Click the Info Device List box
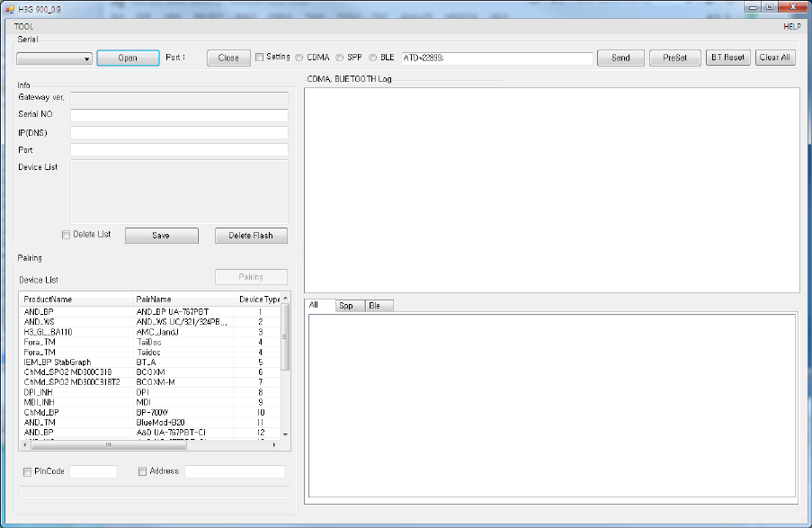The width and height of the screenshot is (812, 528). (x=179, y=192)
